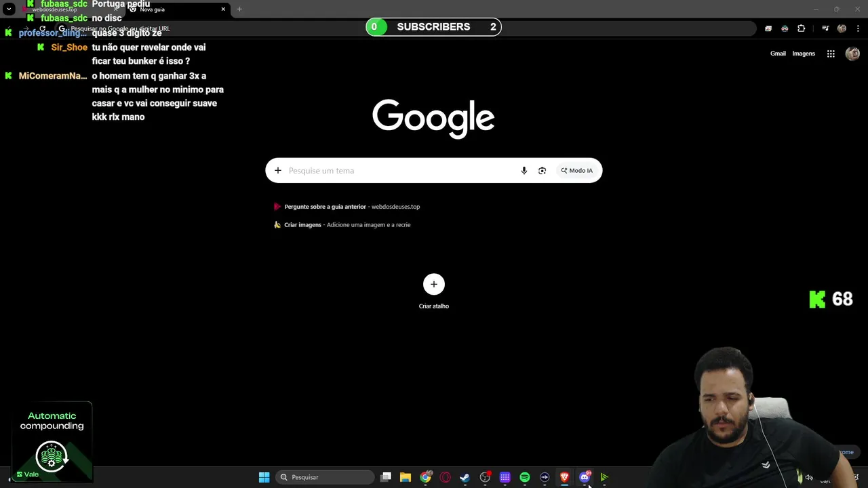Image resolution: width=868 pixels, height=488 pixels.
Task: Open Google Chrome from taskbar
Action: coord(425,477)
